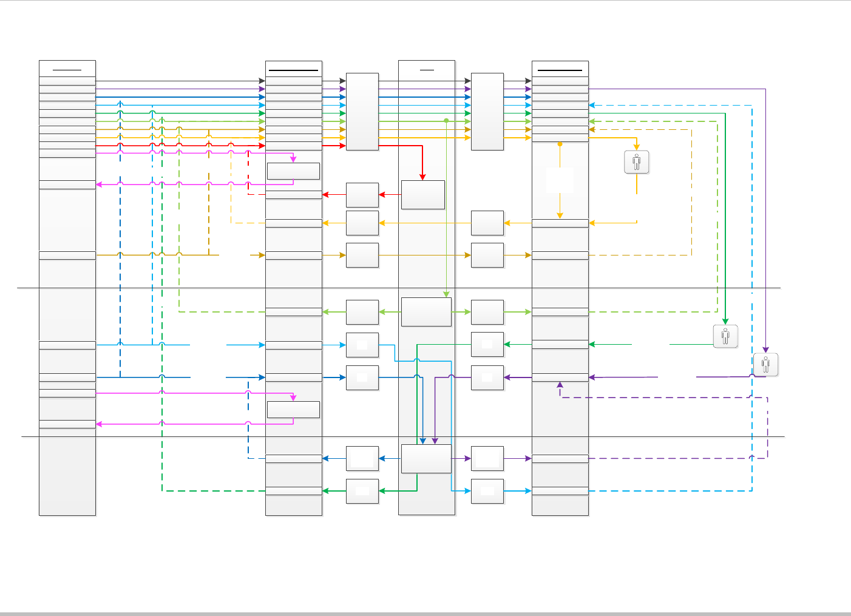Select rightmost column row emitting long purple line
The height and width of the screenshot is (616, 851).
click(560, 89)
